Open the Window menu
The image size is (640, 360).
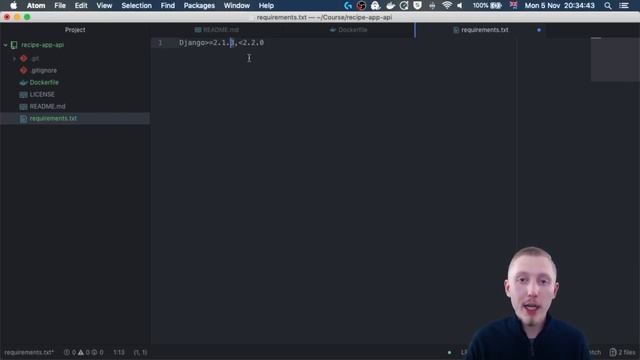pos(237,5)
